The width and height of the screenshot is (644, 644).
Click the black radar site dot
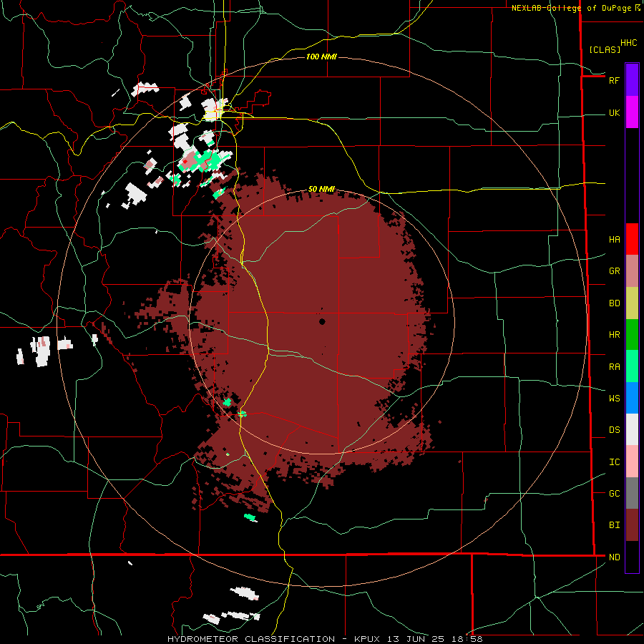[322, 321]
